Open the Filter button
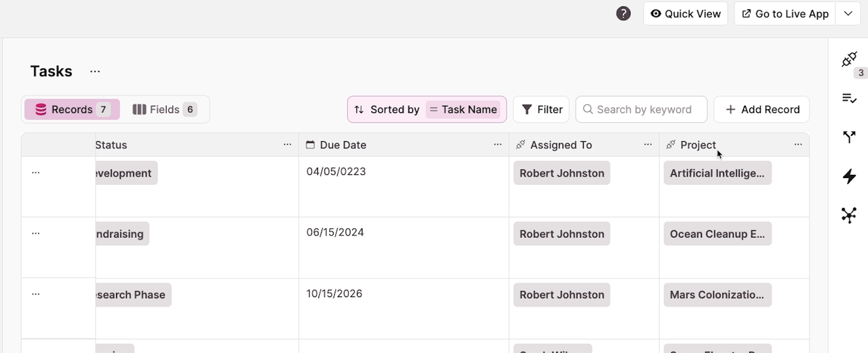The width and height of the screenshot is (868, 353). click(x=541, y=110)
